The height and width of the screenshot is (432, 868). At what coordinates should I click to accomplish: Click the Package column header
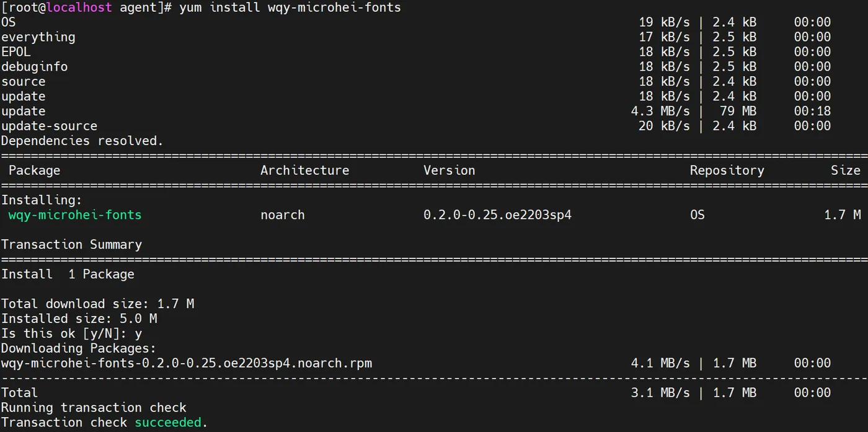pos(34,170)
